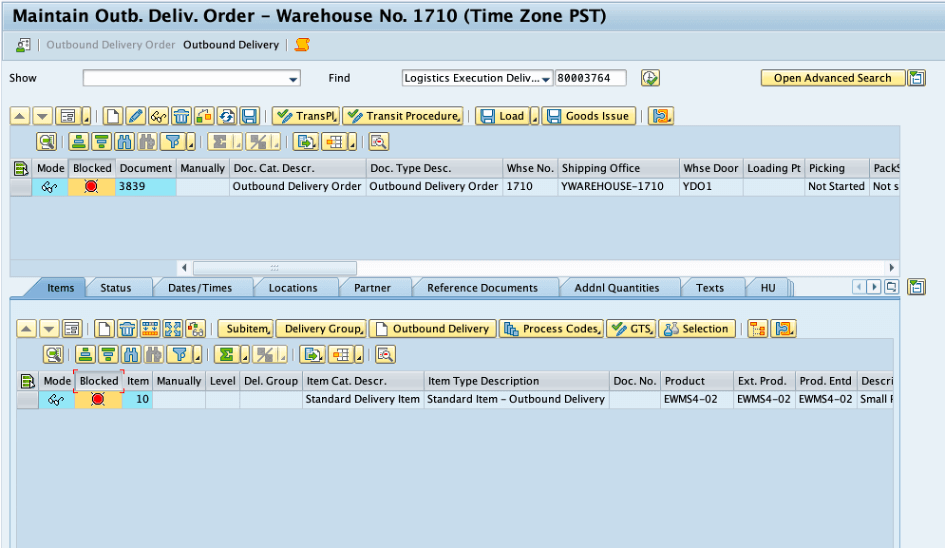This screenshot has width=945, height=550.
Task: Click the Transit Procedure button
Action: tap(405, 116)
